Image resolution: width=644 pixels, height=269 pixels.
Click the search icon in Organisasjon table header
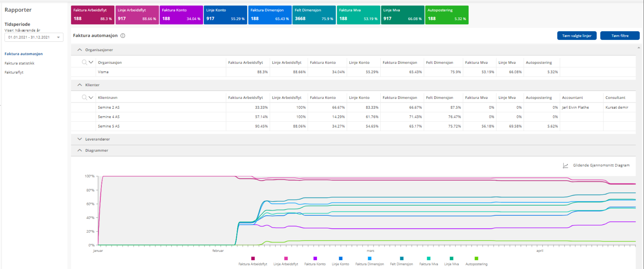coord(84,62)
